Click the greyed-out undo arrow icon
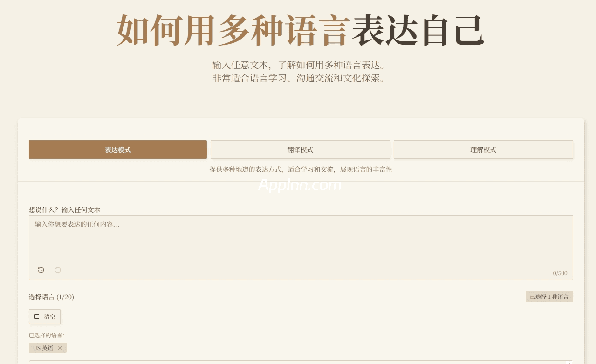Image resolution: width=596 pixels, height=364 pixels. pos(58,270)
